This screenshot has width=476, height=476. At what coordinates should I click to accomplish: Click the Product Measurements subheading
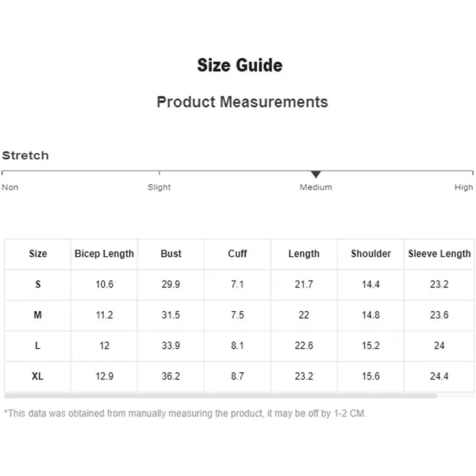242,102
